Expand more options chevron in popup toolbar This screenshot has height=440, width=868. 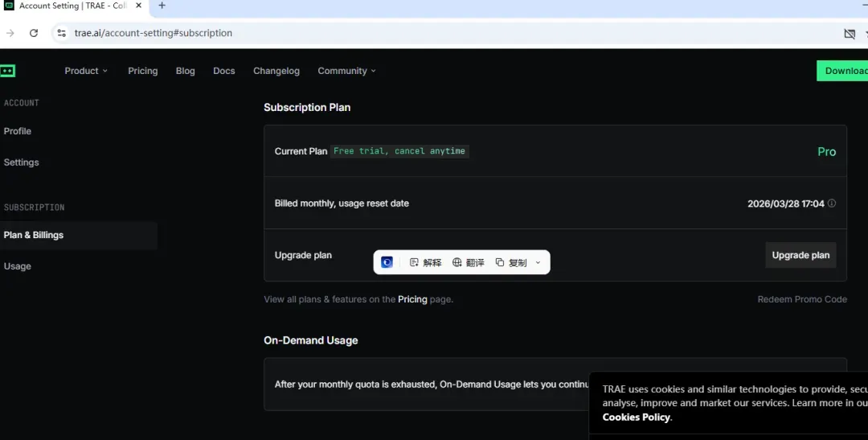tap(538, 263)
